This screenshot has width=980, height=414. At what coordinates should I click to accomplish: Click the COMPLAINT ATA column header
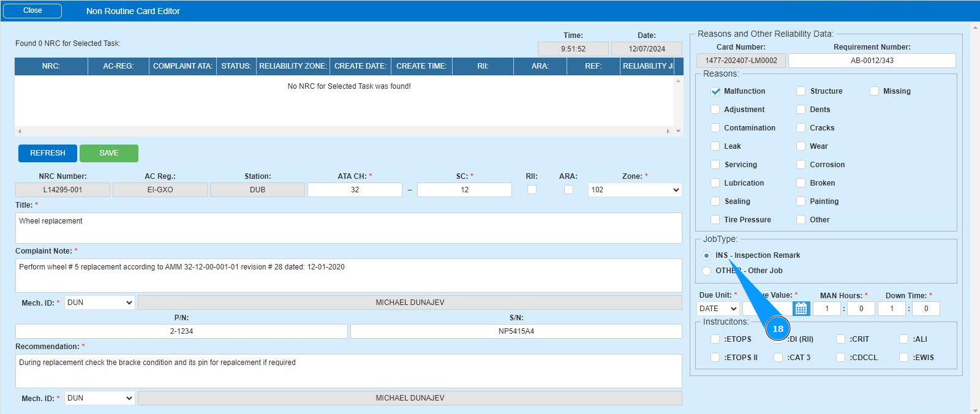pos(183,66)
